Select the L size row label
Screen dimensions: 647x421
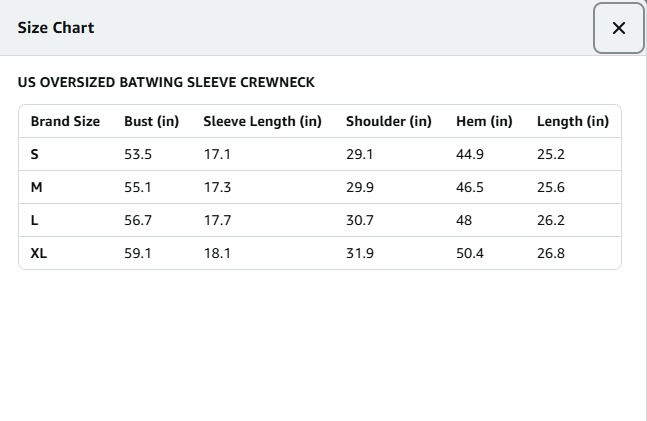[x=35, y=220]
